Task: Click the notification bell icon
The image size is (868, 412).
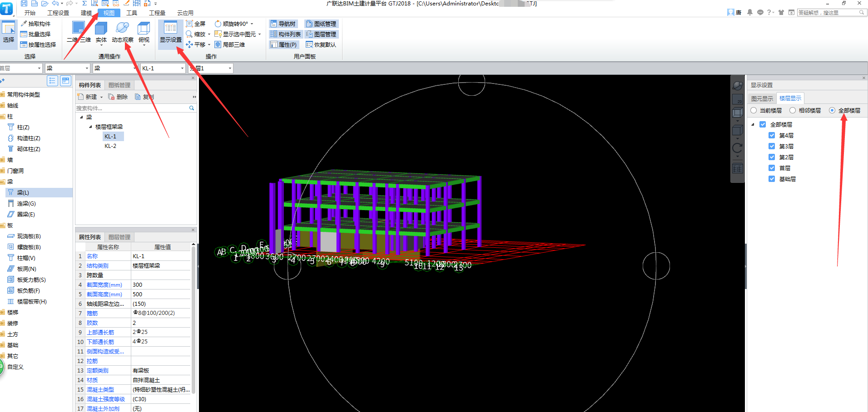Action: click(x=750, y=12)
